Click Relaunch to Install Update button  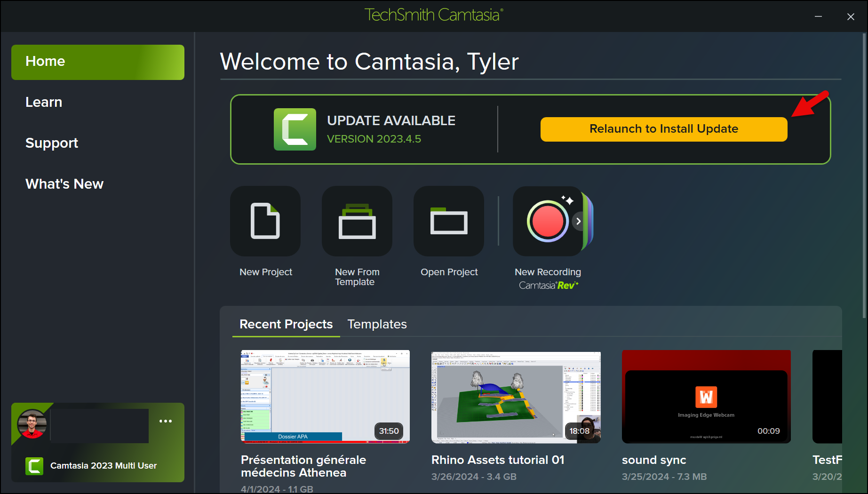pos(664,129)
